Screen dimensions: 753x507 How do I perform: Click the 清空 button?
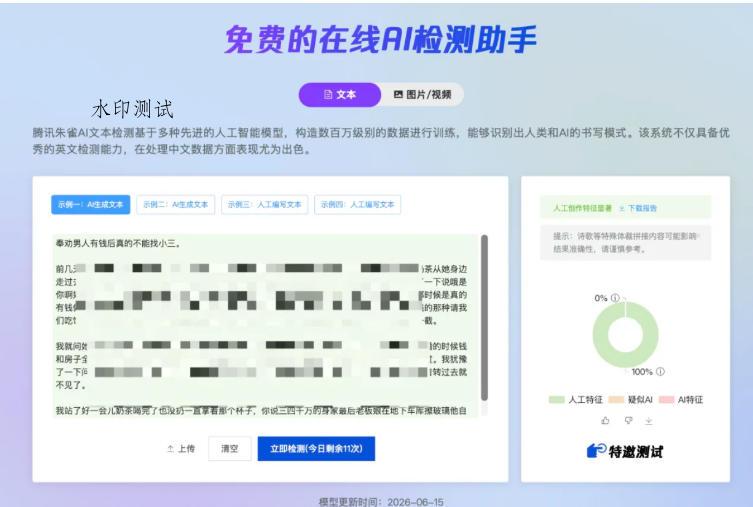pos(230,448)
